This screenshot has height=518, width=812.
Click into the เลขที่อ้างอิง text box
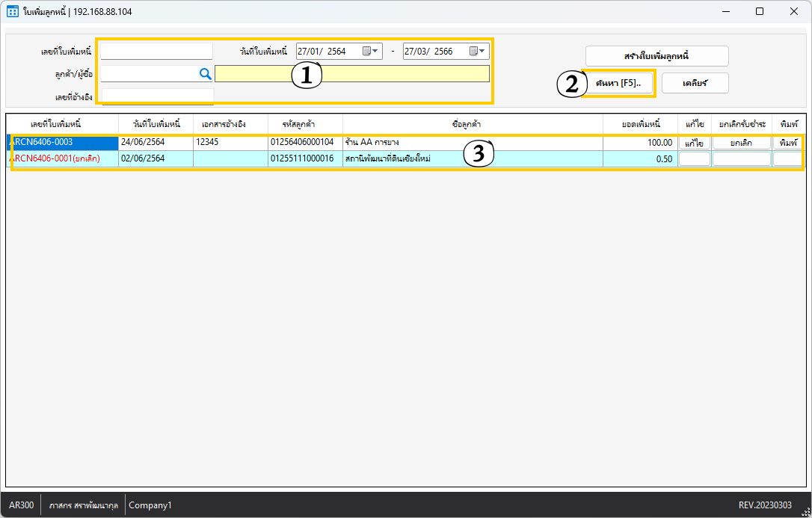(157, 96)
